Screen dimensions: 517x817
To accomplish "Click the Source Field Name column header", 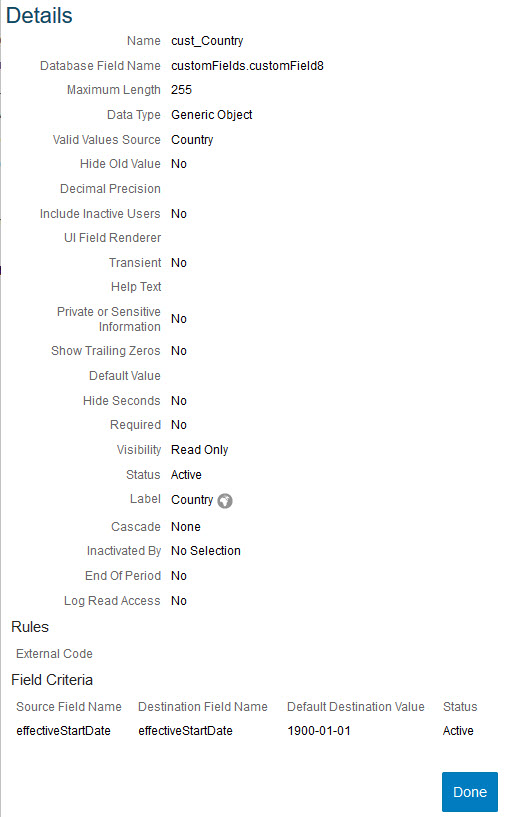I will 69,707.
